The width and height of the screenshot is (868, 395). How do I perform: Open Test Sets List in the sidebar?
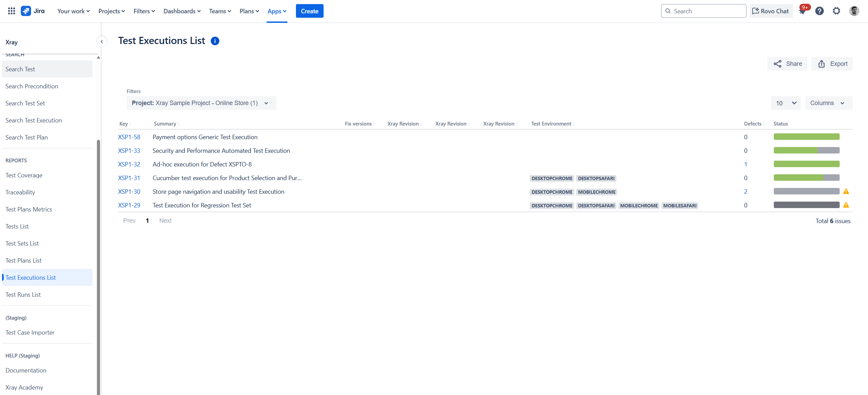pyautogui.click(x=47, y=243)
